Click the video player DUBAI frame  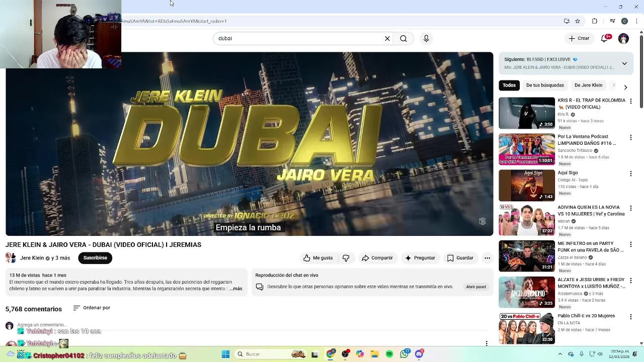tap(250, 144)
